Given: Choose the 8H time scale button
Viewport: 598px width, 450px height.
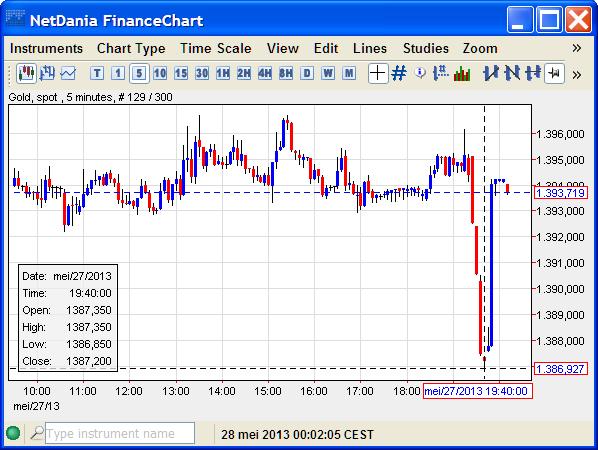Looking at the screenshot, I should 286,73.
